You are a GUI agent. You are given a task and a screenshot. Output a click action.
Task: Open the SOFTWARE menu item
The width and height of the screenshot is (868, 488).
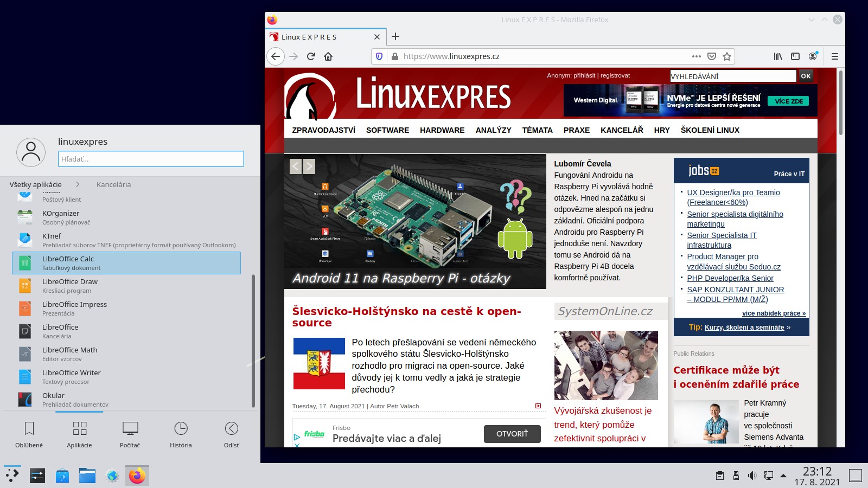coord(387,130)
